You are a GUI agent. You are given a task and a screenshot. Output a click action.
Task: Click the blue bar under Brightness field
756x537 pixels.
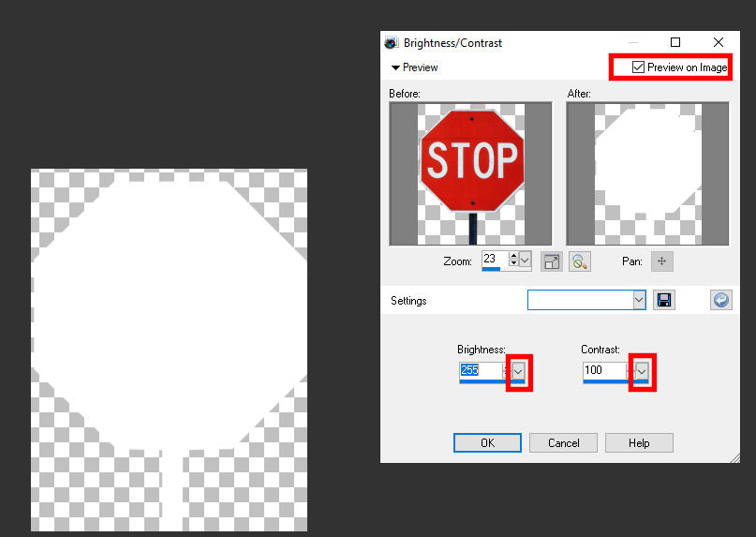[492, 381]
